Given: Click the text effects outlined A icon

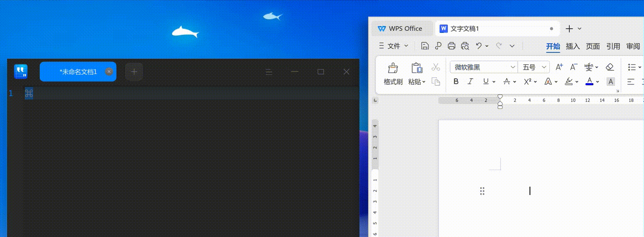Looking at the screenshot, I should click(x=548, y=81).
